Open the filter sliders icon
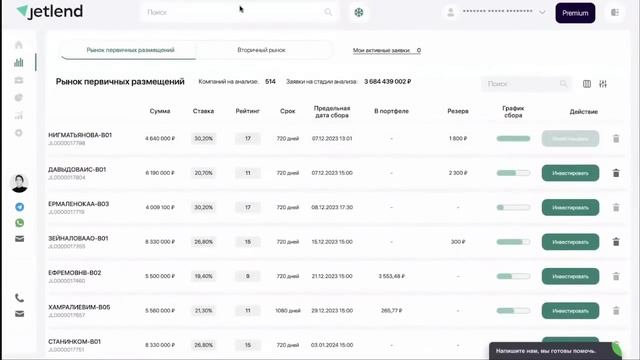The image size is (640, 360). [x=603, y=84]
